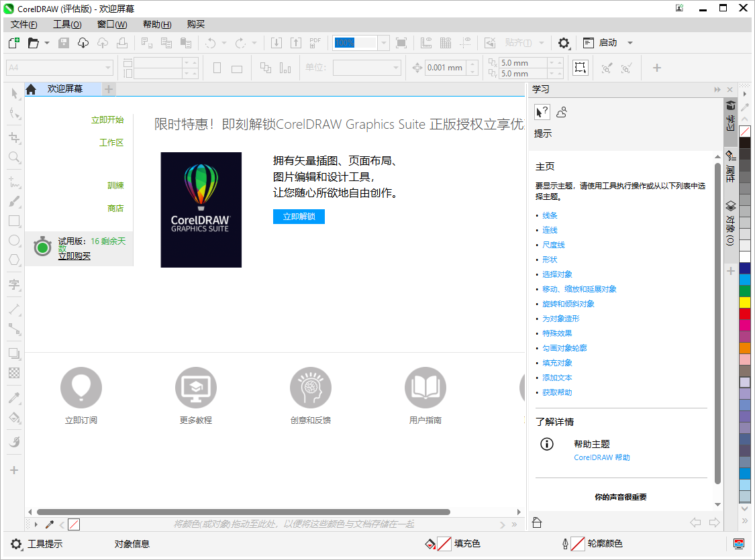Select the Color eyedropper tool
Image resolution: width=755 pixels, height=560 pixels.
(15, 398)
